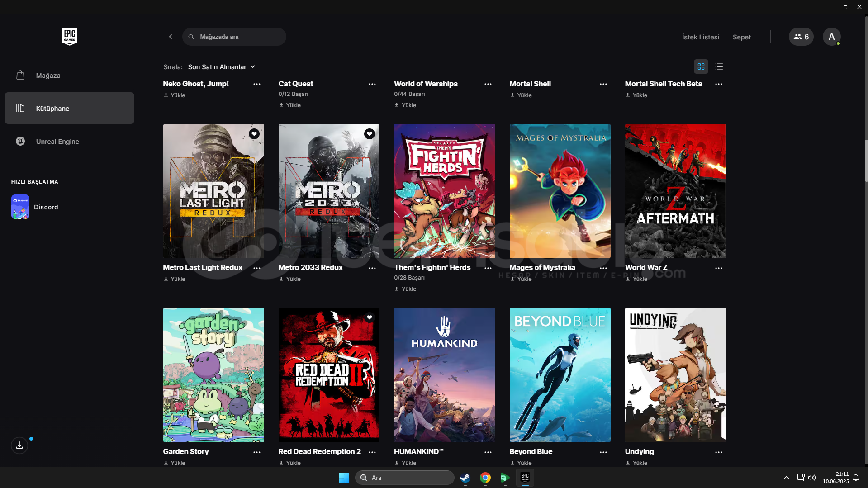Open options menu for Cat Quest
The image size is (868, 488).
tap(372, 84)
